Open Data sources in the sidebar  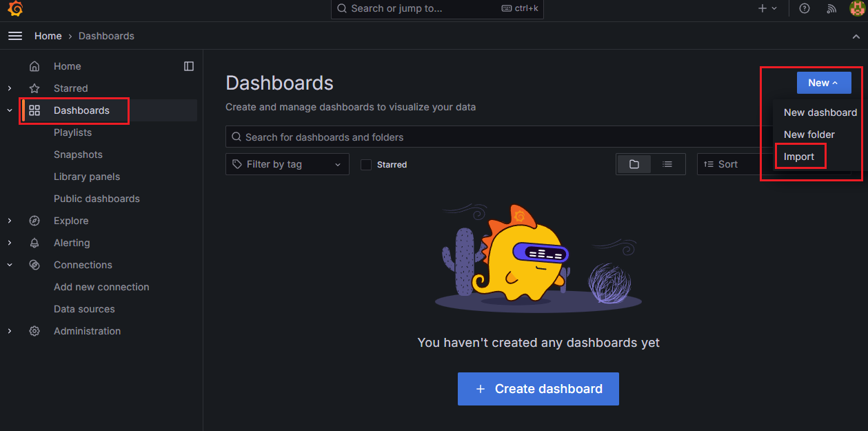[84, 309]
